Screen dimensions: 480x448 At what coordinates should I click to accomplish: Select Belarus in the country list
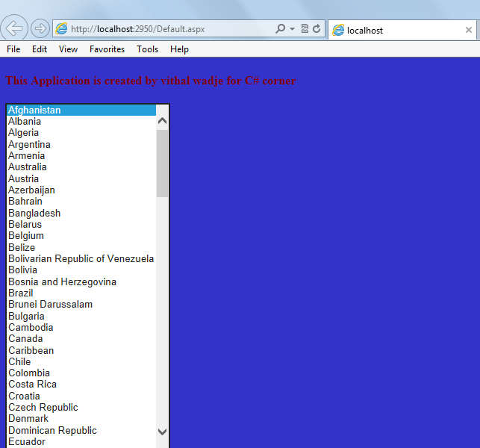(x=81, y=224)
